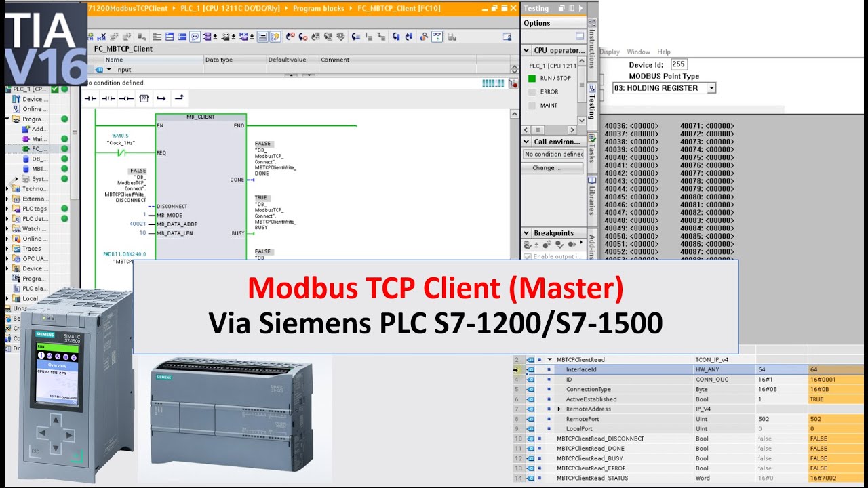Click the CPU operator panel scroll-down arrow

[581, 119]
